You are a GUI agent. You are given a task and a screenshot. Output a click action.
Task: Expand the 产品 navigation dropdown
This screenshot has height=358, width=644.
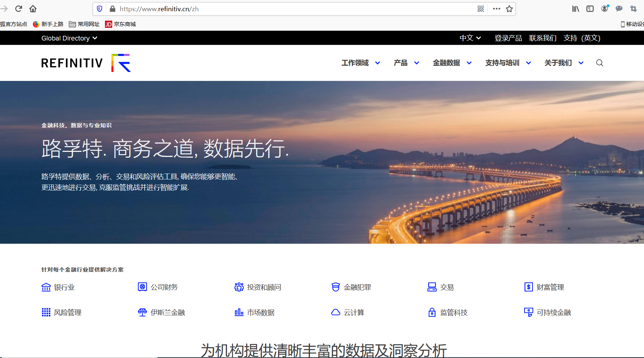pyautogui.click(x=406, y=63)
